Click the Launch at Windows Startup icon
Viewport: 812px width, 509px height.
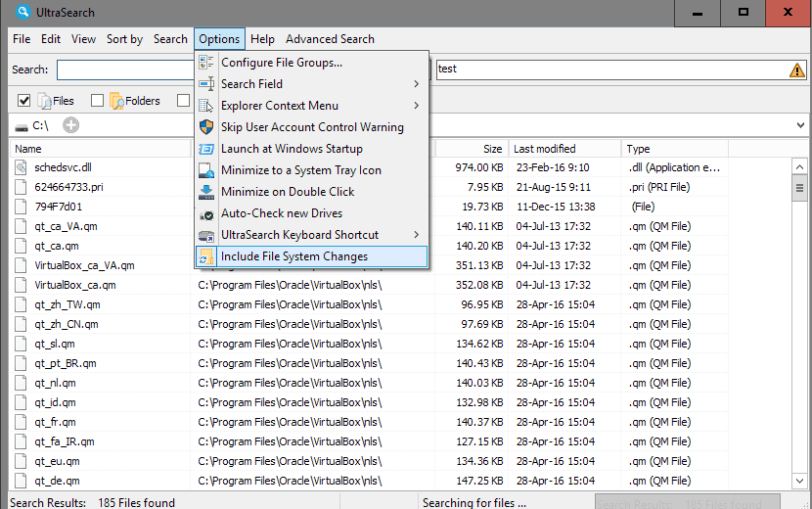click(x=206, y=149)
